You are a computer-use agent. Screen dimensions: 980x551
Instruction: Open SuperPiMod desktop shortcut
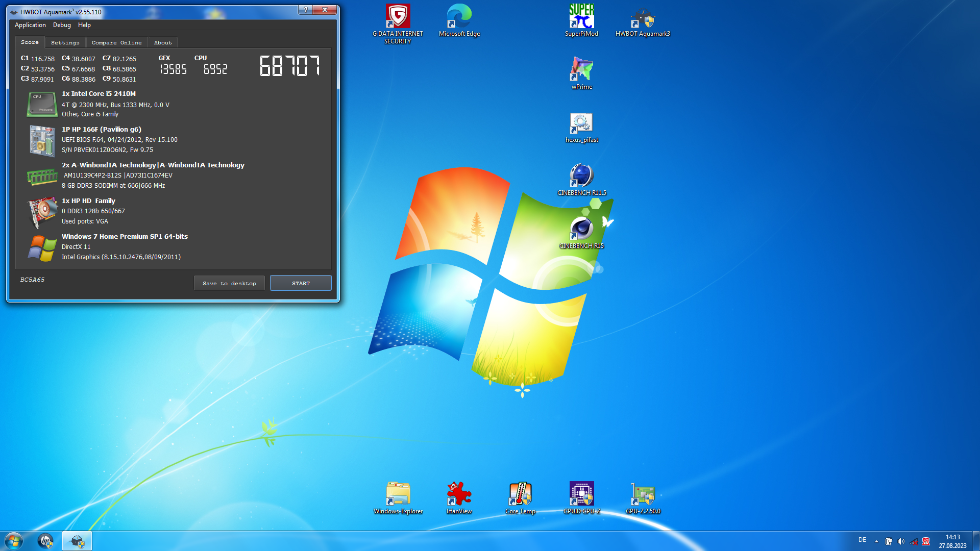pyautogui.click(x=581, y=20)
